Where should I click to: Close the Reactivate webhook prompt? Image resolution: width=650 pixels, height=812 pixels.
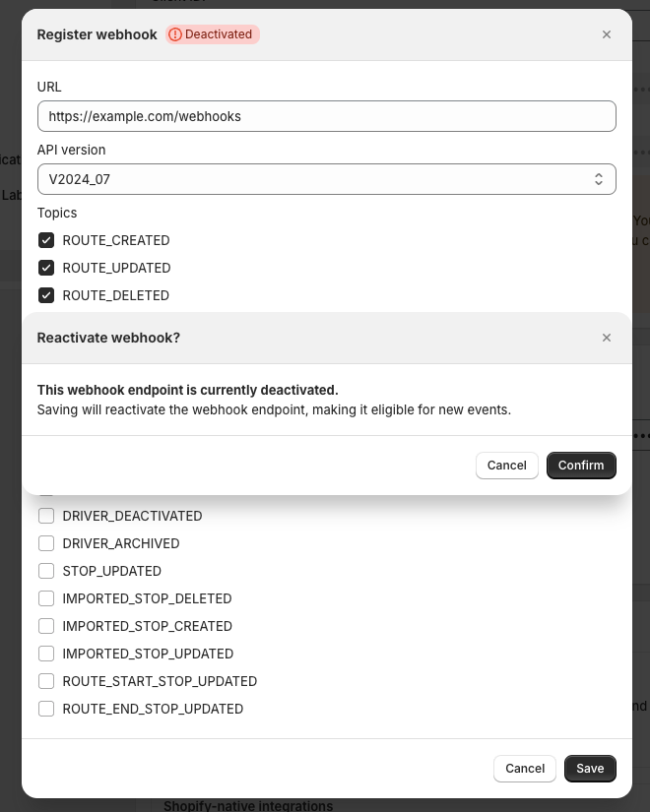coord(607,338)
